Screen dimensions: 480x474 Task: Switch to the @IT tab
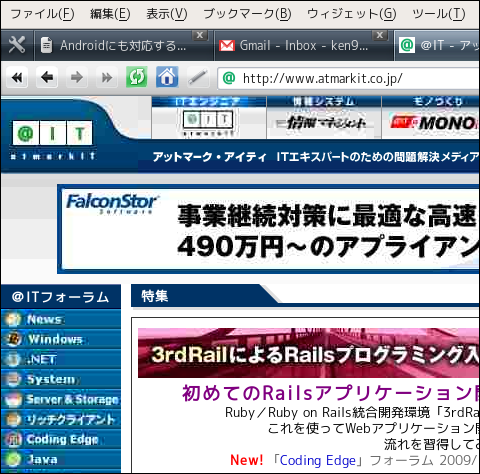437,45
